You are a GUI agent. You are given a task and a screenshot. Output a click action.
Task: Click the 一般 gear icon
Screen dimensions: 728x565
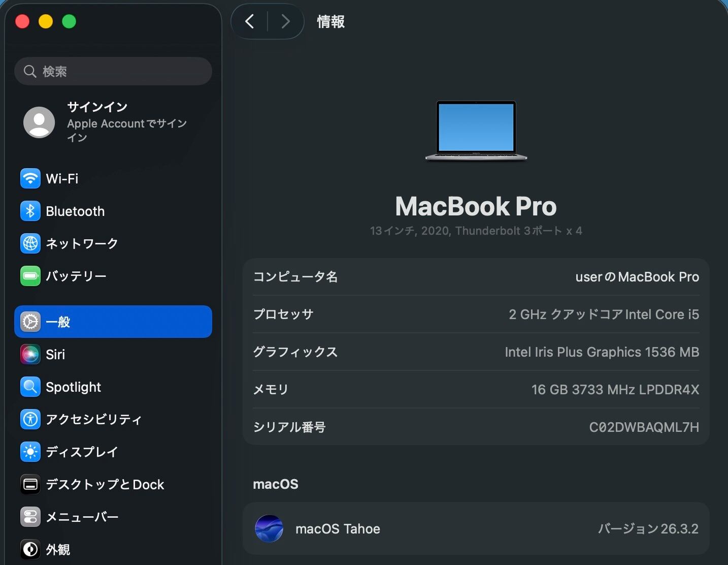point(30,322)
